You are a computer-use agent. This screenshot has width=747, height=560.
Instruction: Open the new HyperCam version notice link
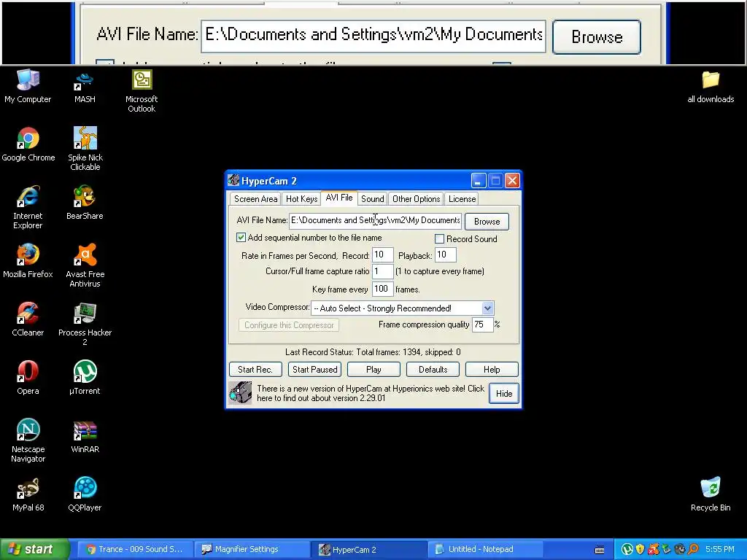tap(371, 393)
